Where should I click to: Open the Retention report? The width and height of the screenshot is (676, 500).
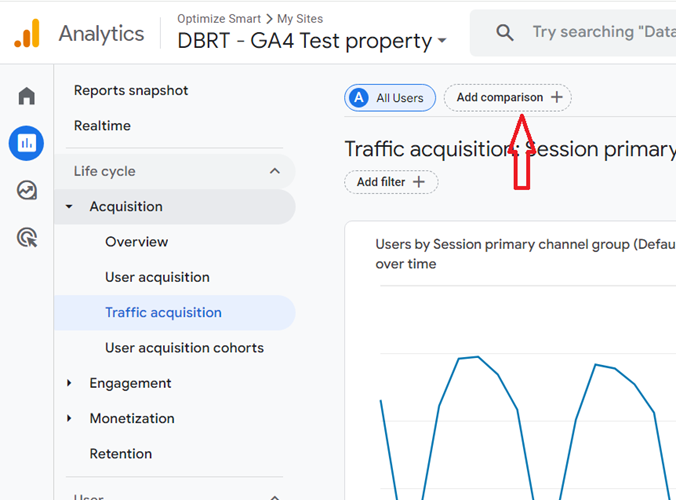point(121,454)
